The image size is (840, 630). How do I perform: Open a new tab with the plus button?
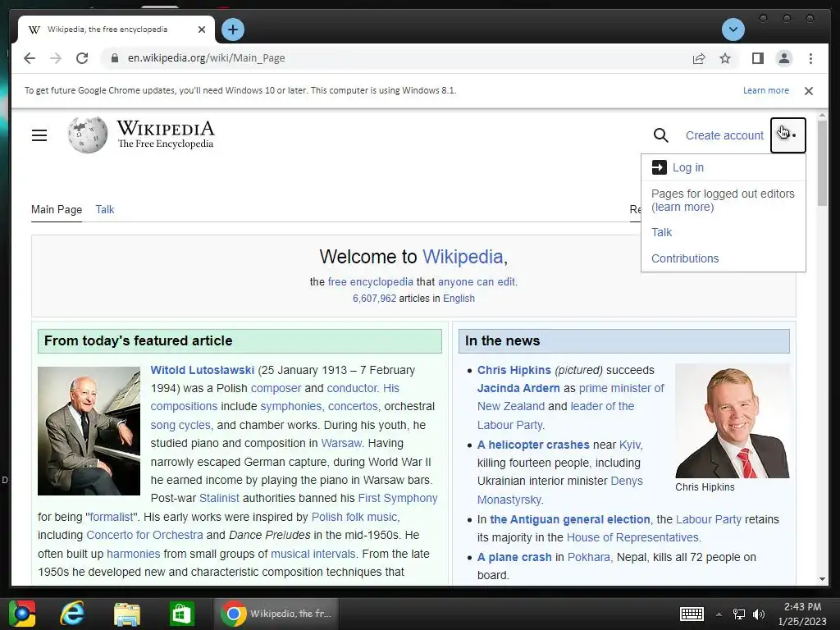pyautogui.click(x=232, y=30)
